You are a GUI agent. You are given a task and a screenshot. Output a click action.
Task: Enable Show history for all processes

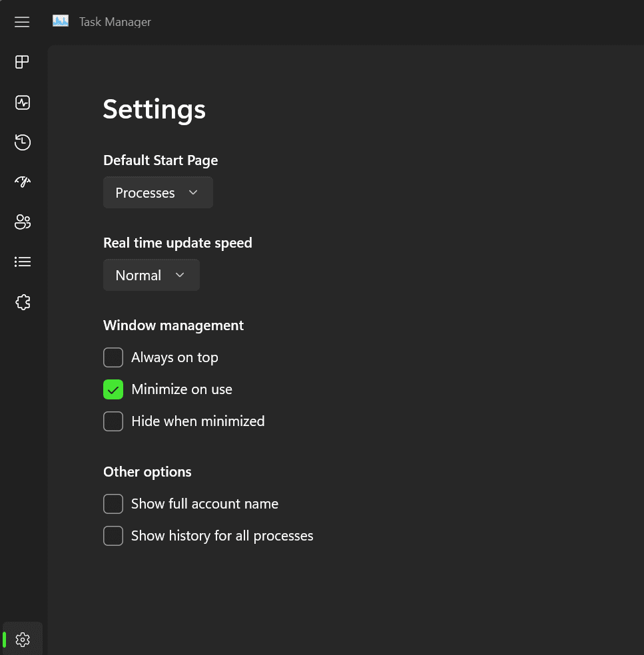click(113, 536)
